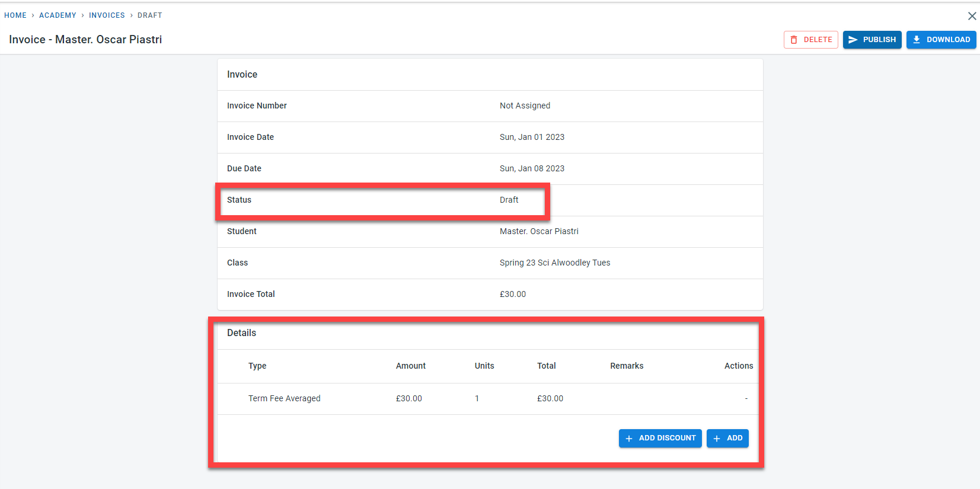
Task: Select the Draft breadcrumb item
Action: [149, 15]
